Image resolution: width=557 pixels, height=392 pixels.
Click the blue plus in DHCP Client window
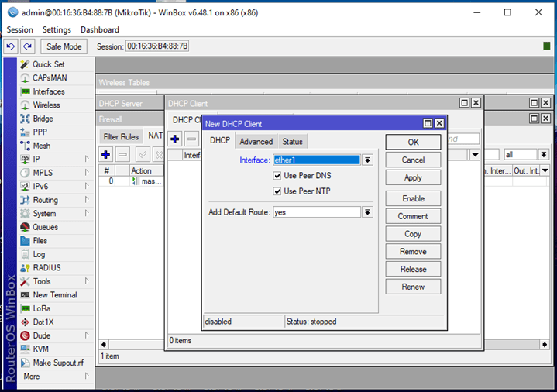click(175, 139)
